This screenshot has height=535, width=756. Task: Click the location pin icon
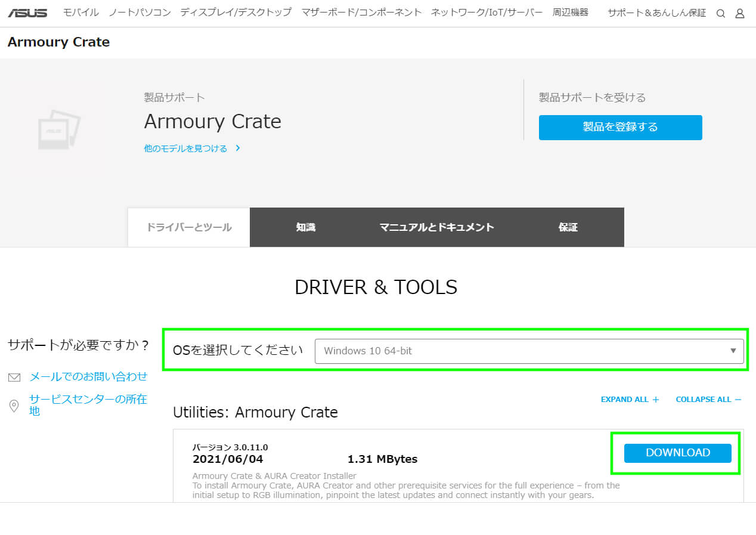point(14,406)
